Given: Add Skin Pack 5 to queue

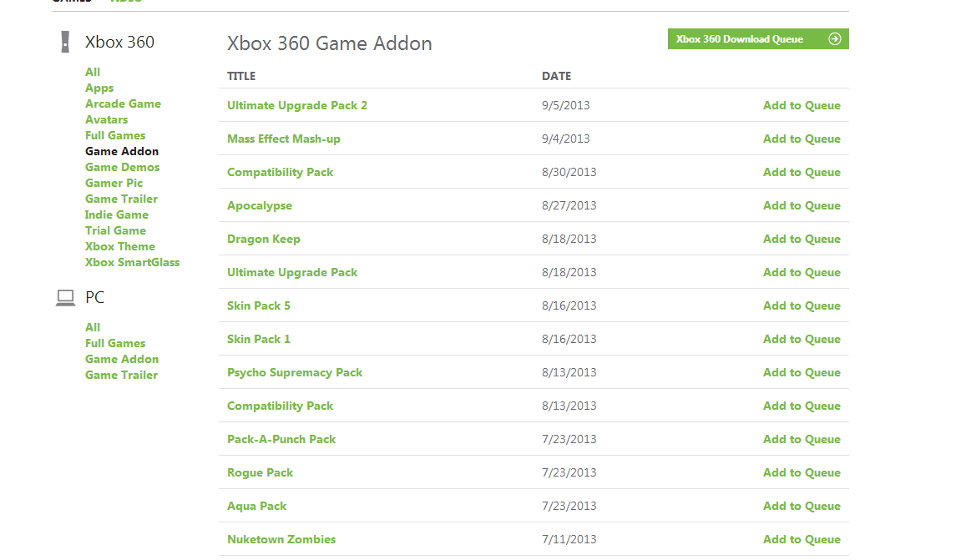Looking at the screenshot, I should click(x=802, y=305).
